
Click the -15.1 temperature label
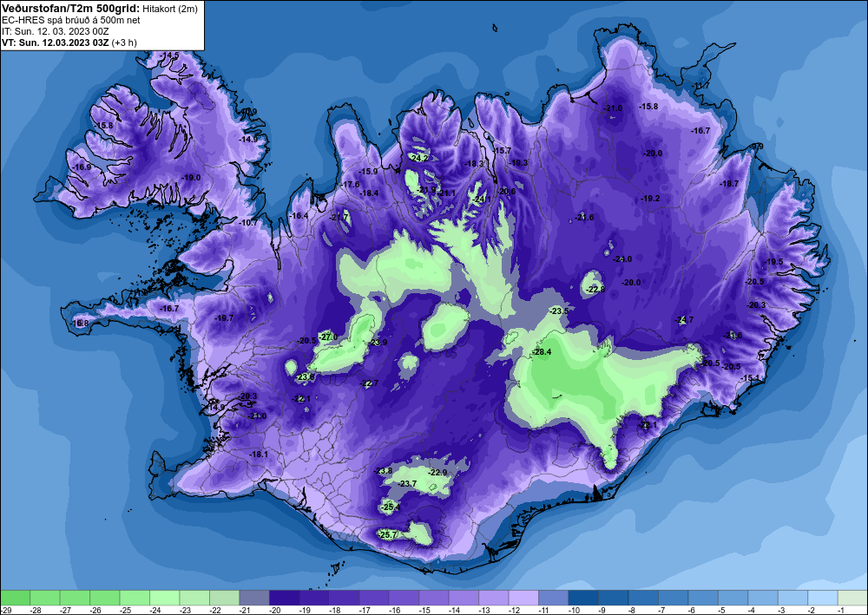[x=750, y=377]
